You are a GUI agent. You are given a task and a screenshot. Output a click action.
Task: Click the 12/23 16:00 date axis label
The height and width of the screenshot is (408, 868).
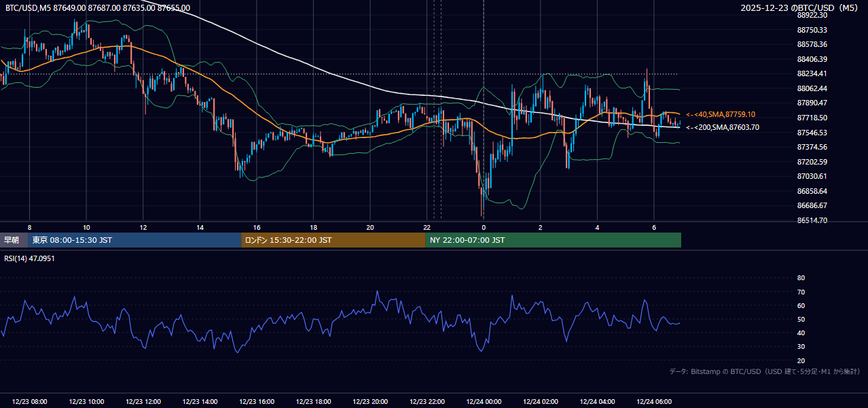tap(257, 402)
